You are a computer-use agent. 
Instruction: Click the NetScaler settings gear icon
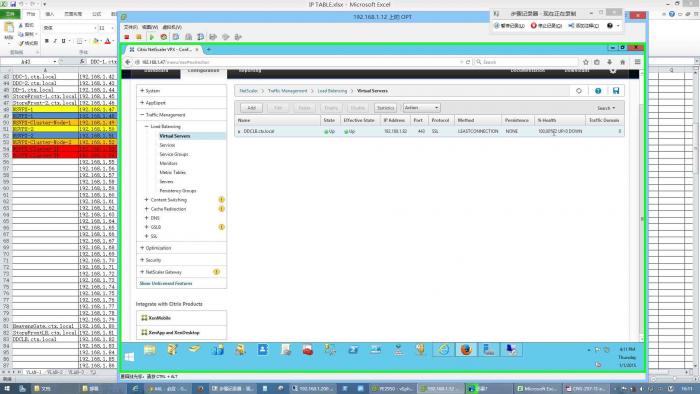(x=613, y=71)
